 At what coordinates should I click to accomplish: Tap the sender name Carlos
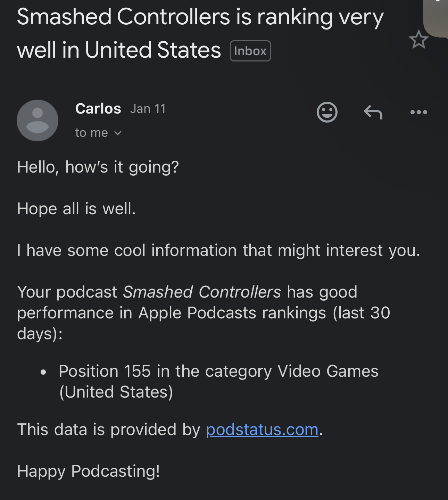pos(98,109)
